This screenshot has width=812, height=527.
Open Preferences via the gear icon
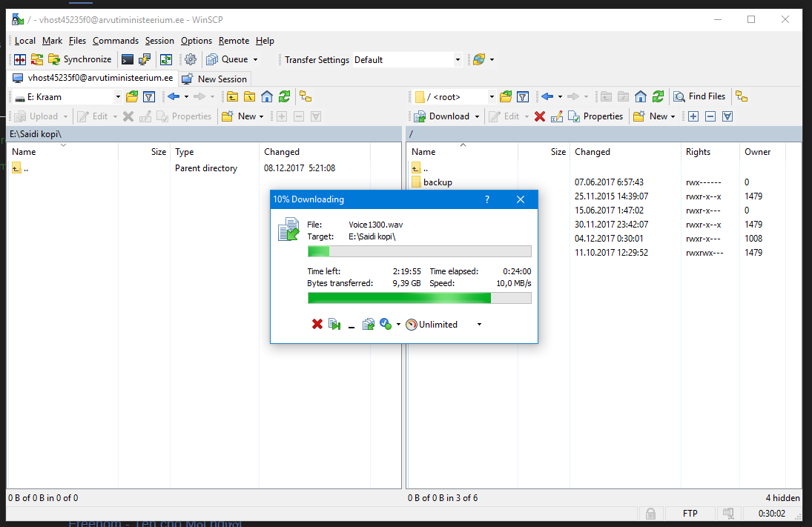click(x=191, y=59)
